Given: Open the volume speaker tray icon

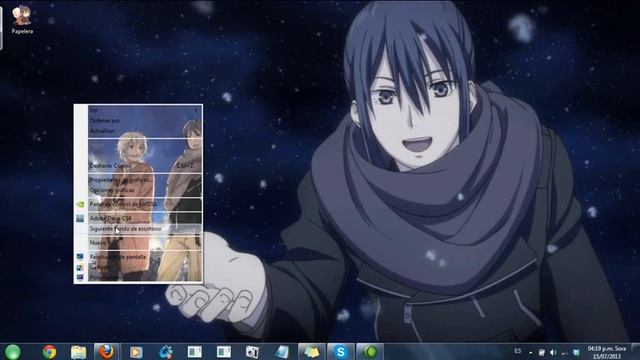Looking at the screenshot, I should click(x=553, y=352).
